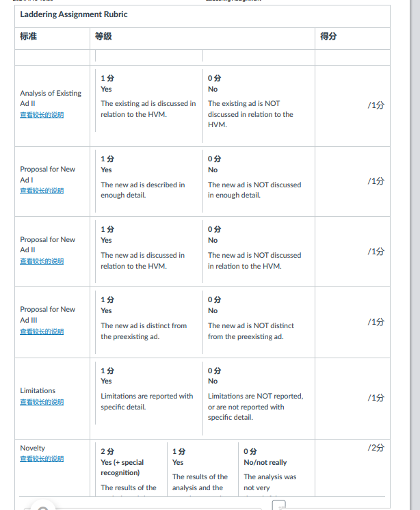Open longer description link under Novelty
The height and width of the screenshot is (510, 420).
pos(42,459)
